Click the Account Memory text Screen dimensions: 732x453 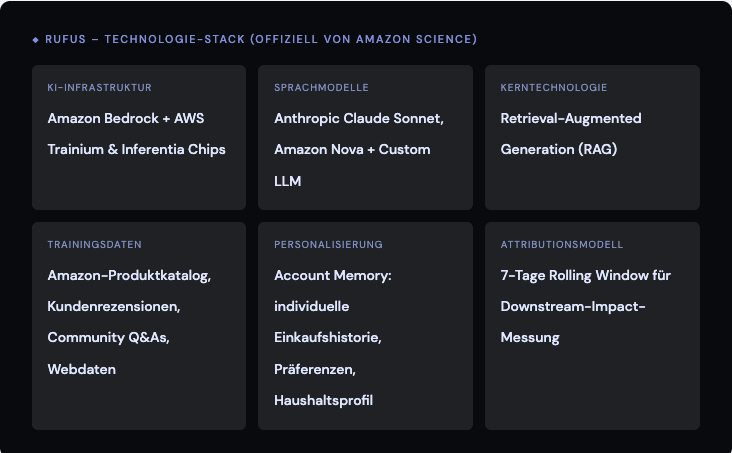coord(333,274)
